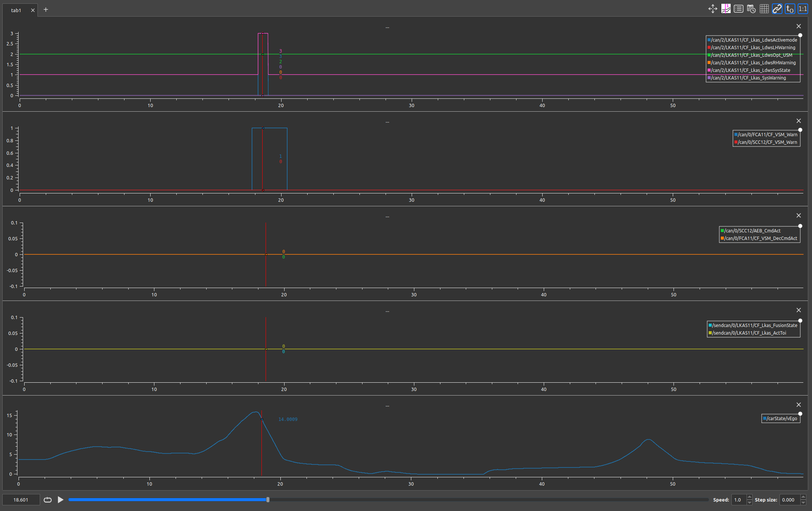Click the current time field showing 18.601

21,500
